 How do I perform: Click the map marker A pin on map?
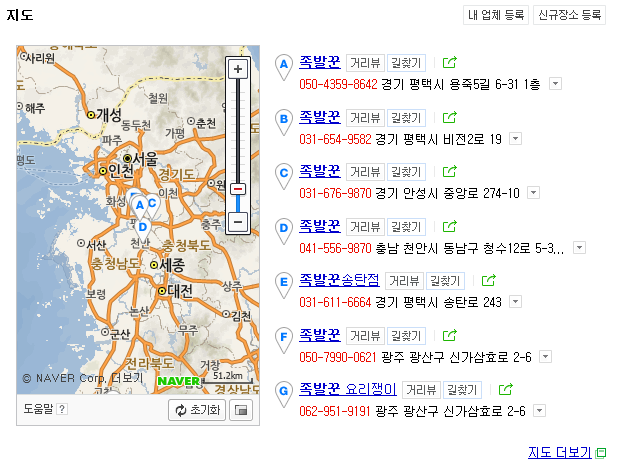click(140, 208)
